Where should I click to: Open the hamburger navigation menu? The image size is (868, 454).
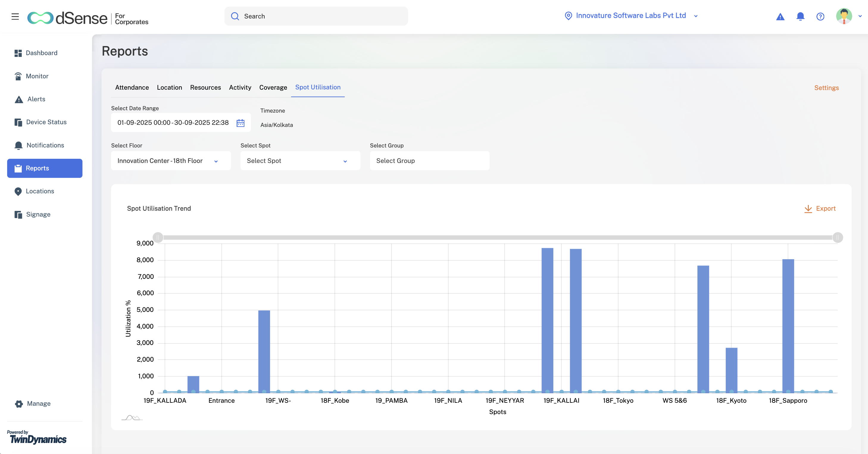tap(15, 16)
